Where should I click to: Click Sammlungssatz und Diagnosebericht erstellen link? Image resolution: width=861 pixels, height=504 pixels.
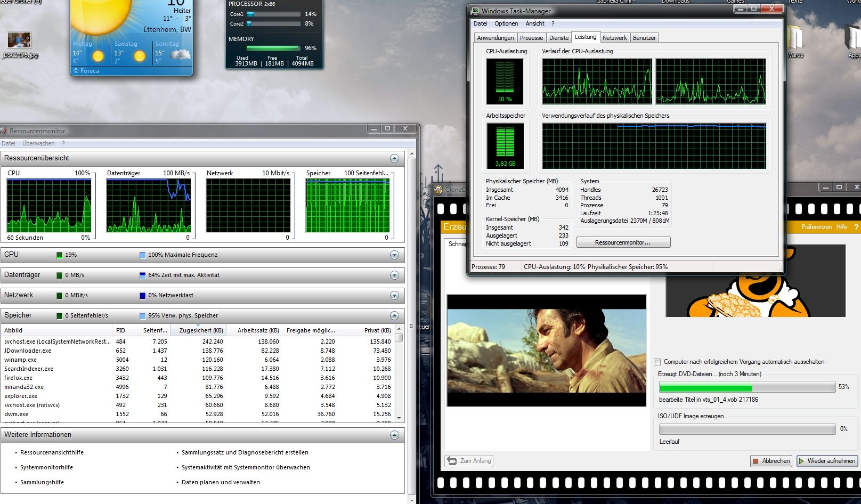point(245,452)
